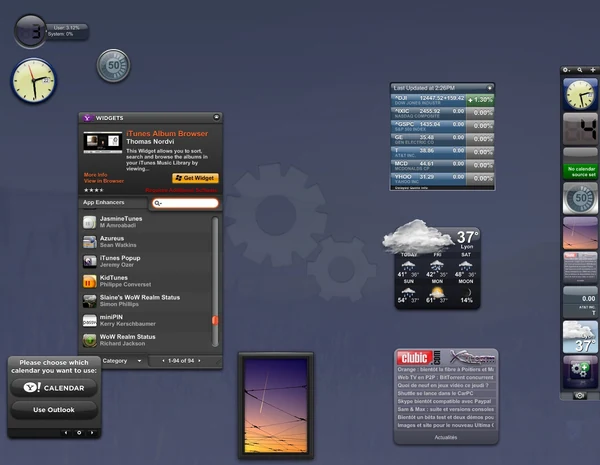Viewport: 600px width, 465px height.
Task: Click calendar widget center settings dot
Action: [79, 433]
